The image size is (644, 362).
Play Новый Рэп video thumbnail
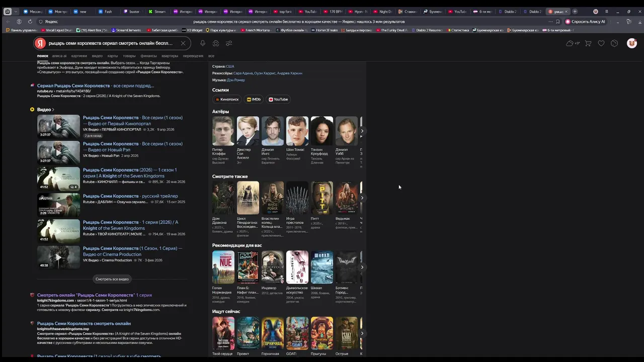(58, 153)
